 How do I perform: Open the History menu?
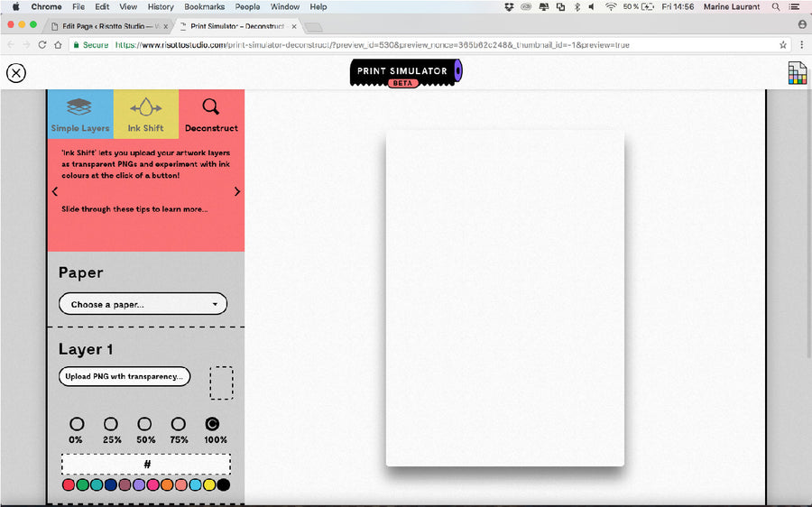(x=161, y=6)
